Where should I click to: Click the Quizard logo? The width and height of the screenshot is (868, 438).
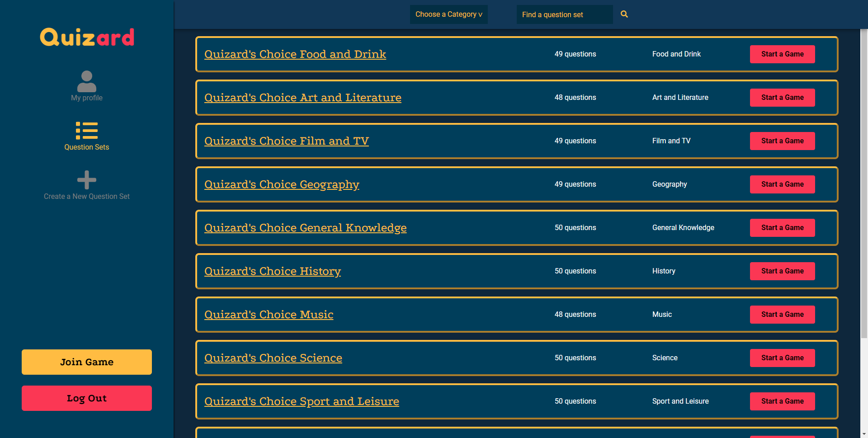pyautogui.click(x=87, y=37)
